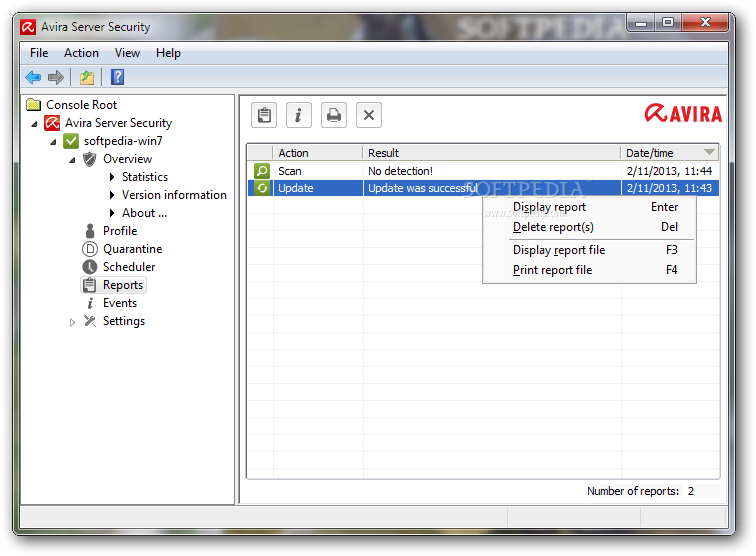Click 'No detection!' result cell

[x=400, y=171]
